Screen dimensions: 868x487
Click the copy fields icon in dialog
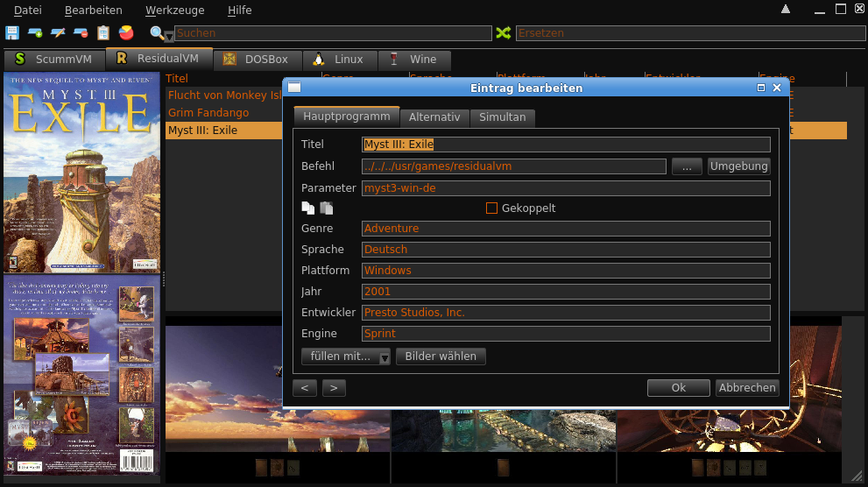coord(308,208)
